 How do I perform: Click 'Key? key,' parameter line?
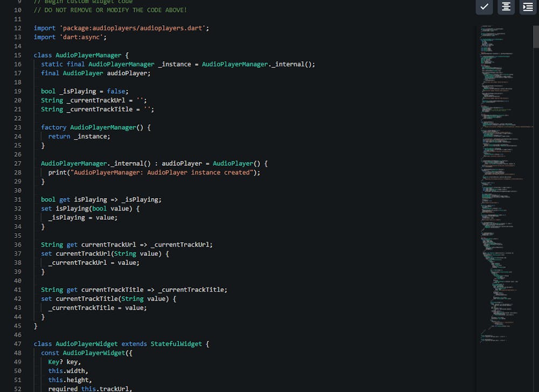(x=64, y=362)
